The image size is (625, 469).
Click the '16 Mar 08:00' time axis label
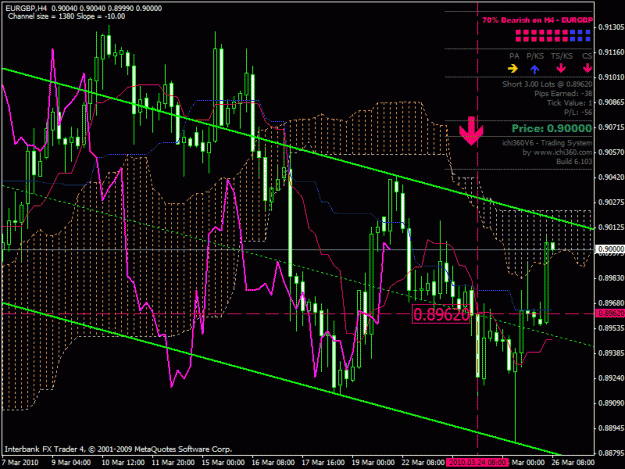click(273, 462)
